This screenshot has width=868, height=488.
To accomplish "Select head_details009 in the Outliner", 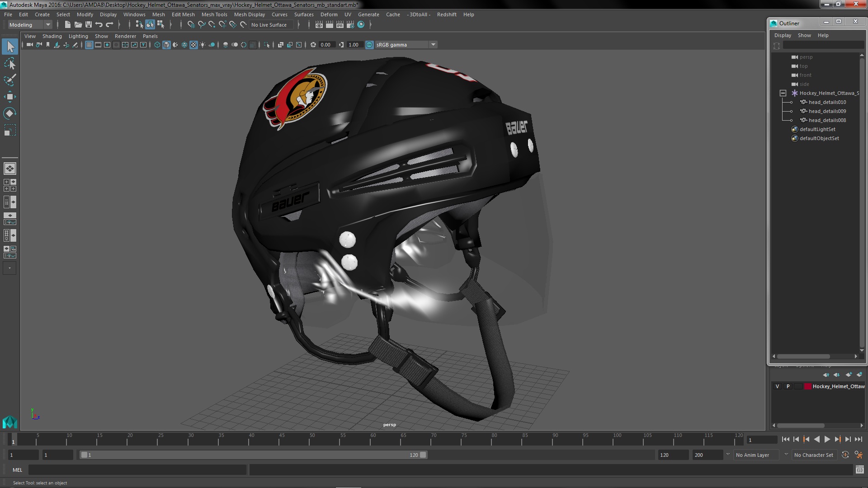I will click(x=827, y=111).
